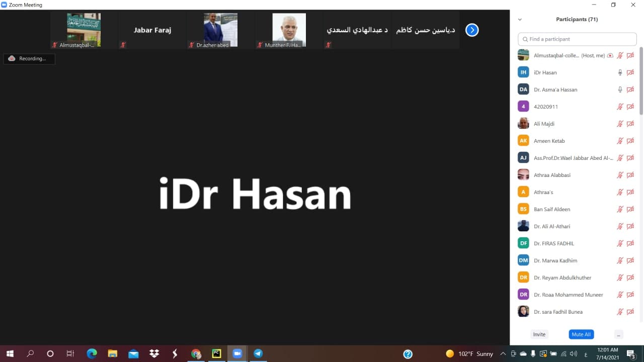Click the AK avatar for Ameen Ketab
Viewport: 644px width, 362px height.
[x=523, y=141]
